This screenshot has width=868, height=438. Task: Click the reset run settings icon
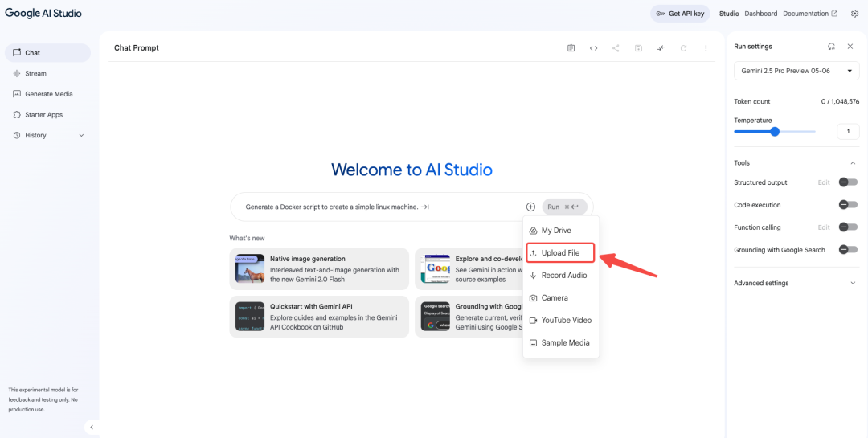tap(831, 47)
